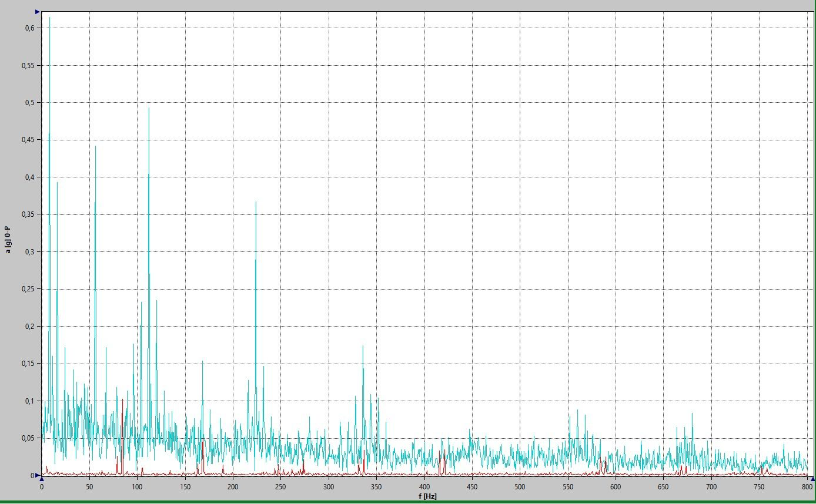Click the tallest red peak tip near 85 Hz

pyautogui.click(x=122, y=399)
